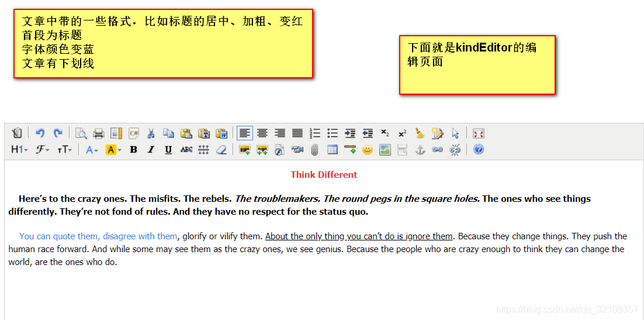Remove formatting with the eraser icon
644x320 pixels.
tap(221, 150)
